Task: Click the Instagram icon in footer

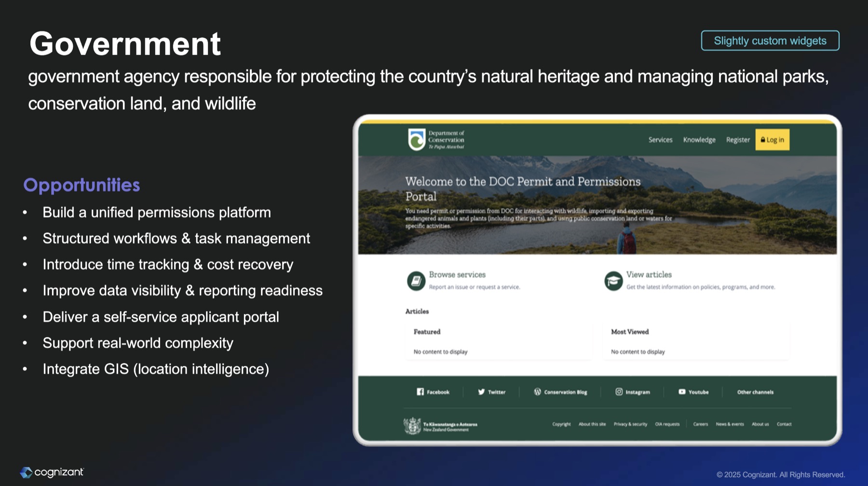Action: pyautogui.click(x=619, y=392)
